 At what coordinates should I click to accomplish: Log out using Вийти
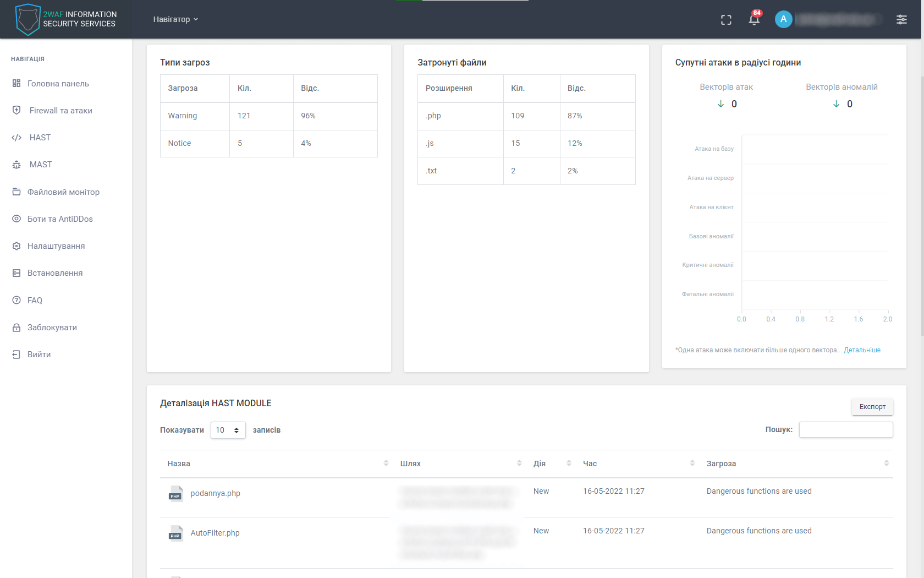pyautogui.click(x=38, y=354)
